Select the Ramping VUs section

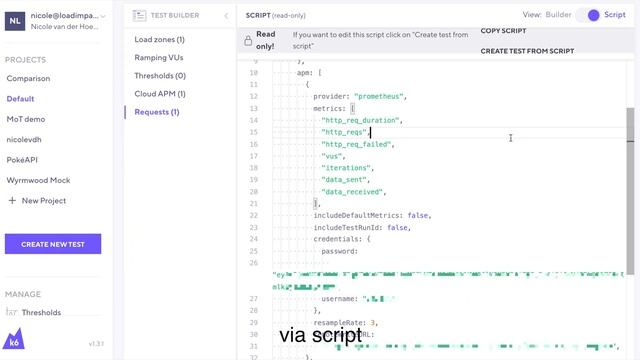point(159,58)
